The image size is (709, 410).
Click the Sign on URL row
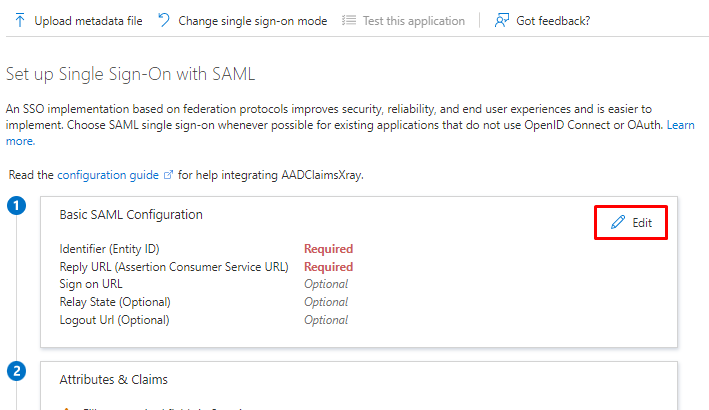(91, 284)
